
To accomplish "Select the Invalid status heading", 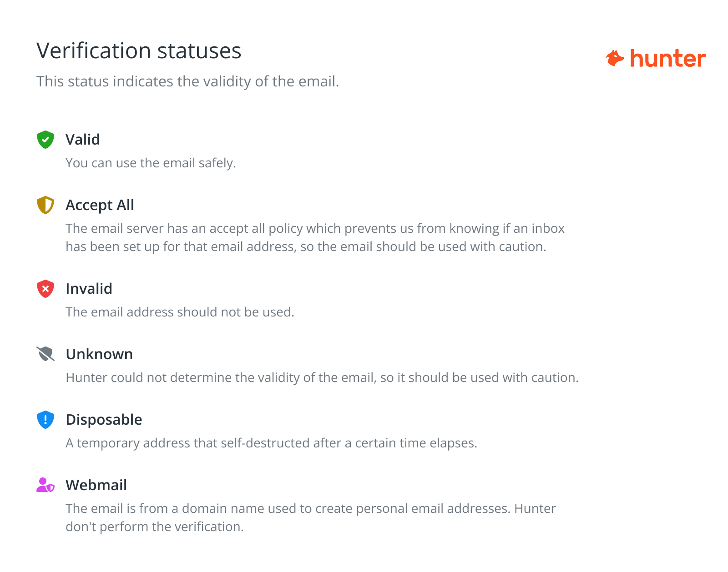I will pyautogui.click(x=89, y=289).
